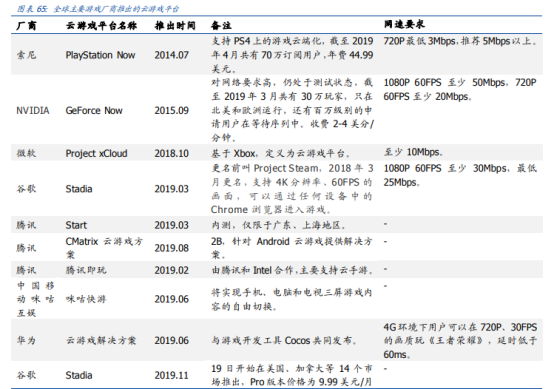Image resolution: width=554 pixels, height=389 pixels.
Task: Click the 'NVIDIA' vendor cell
Action: pos(33,111)
